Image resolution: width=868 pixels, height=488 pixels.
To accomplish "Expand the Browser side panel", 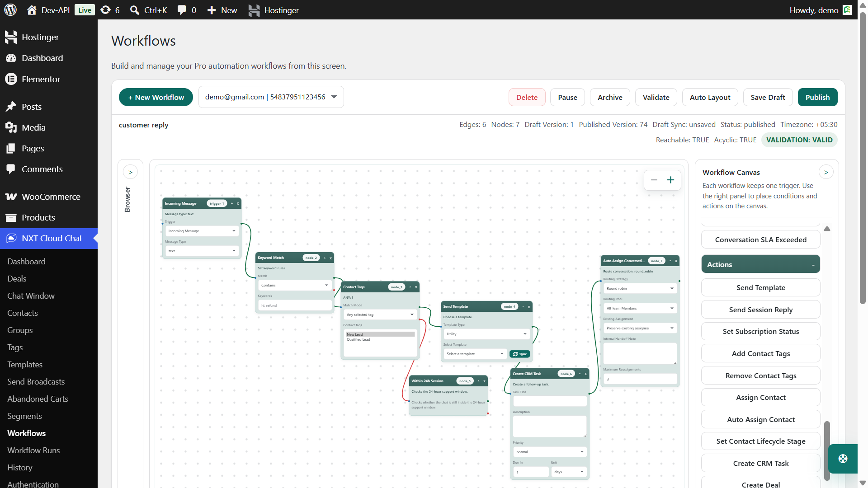I will pyautogui.click(x=130, y=172).
